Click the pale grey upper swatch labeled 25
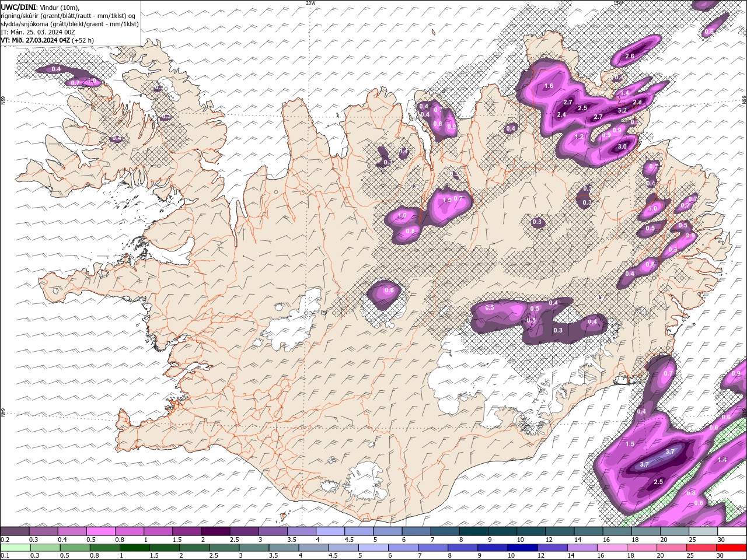This screenshot has height=560, width=747. click(703, 531)
